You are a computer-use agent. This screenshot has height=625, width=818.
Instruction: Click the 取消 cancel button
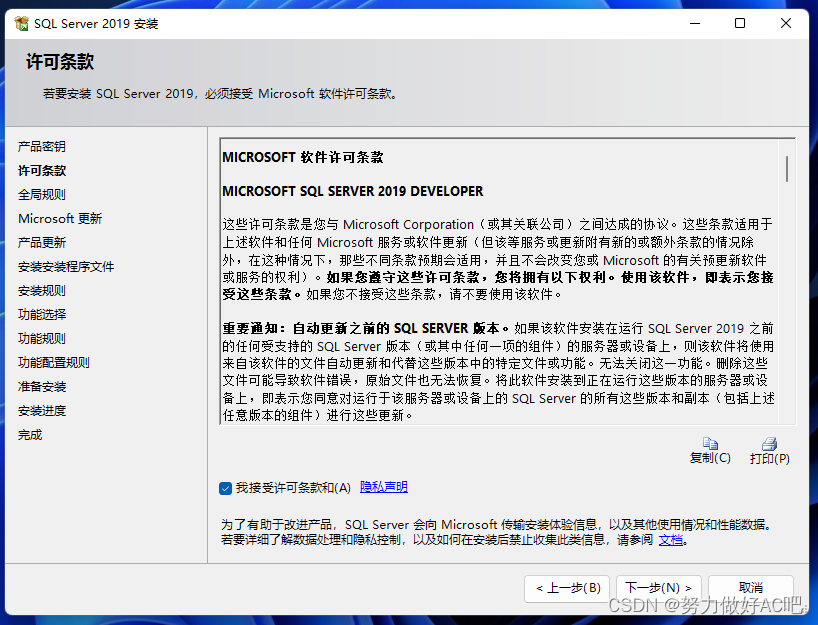pyautogui.click(x=751, y=588)
